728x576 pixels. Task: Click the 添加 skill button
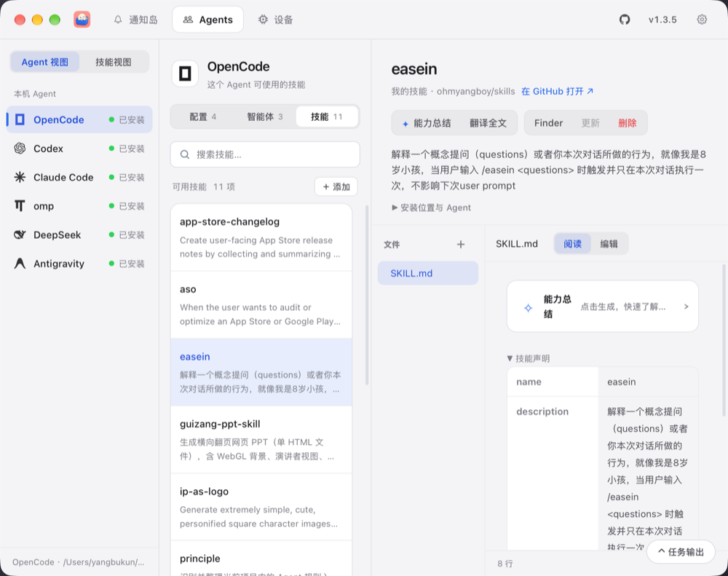[336, 186]
